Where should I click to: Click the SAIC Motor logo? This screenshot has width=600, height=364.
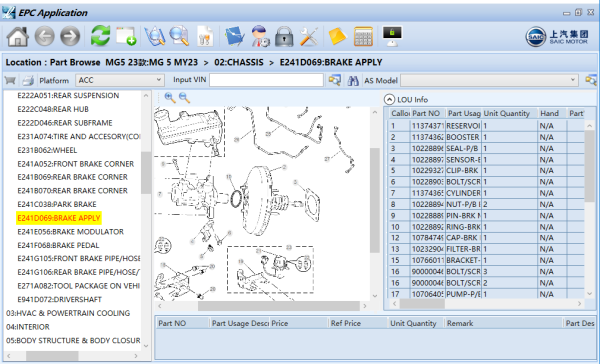click(557, 37)
